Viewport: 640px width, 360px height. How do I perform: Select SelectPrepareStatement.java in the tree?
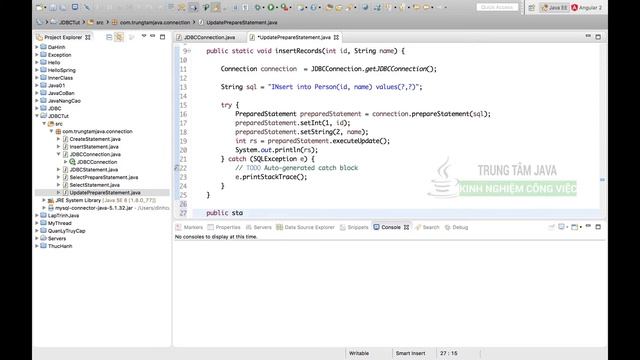pos(104,177)
